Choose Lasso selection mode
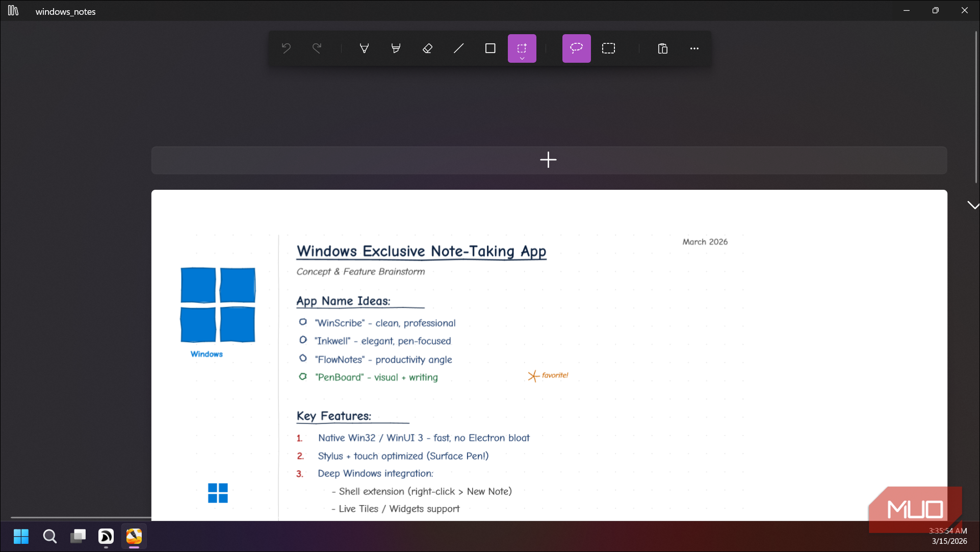This screenshot has height=552, width=980. pyautogui.click(x=577, y=48)
